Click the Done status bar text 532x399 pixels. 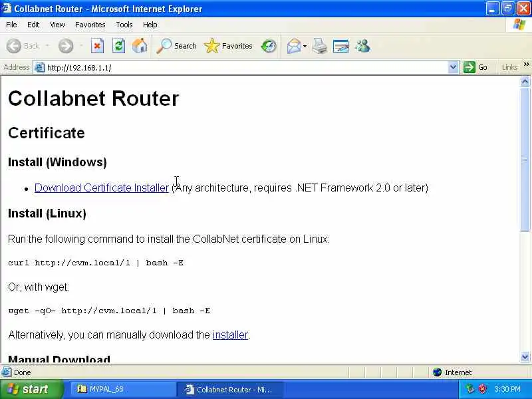coord(23,372)
